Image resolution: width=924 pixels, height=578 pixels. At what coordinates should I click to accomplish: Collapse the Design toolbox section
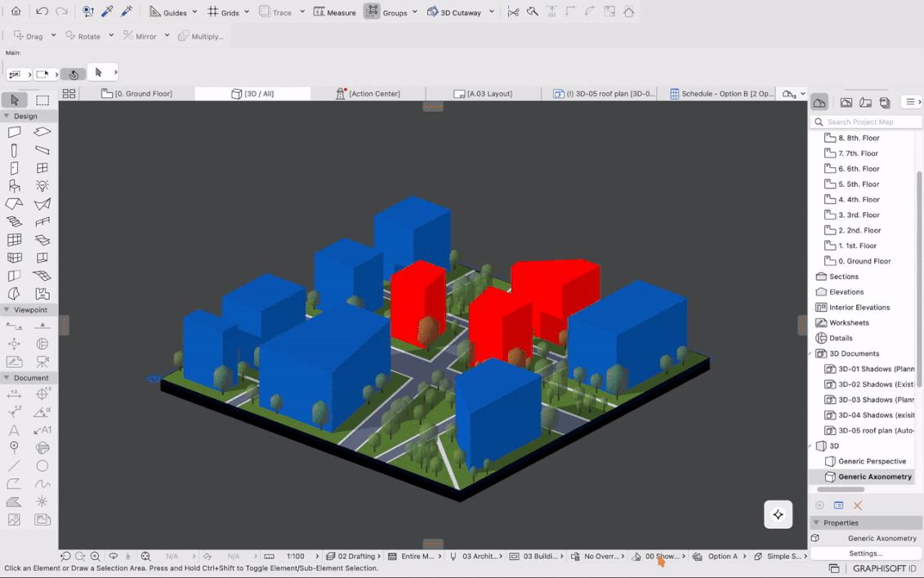click(x=7, y=116)
